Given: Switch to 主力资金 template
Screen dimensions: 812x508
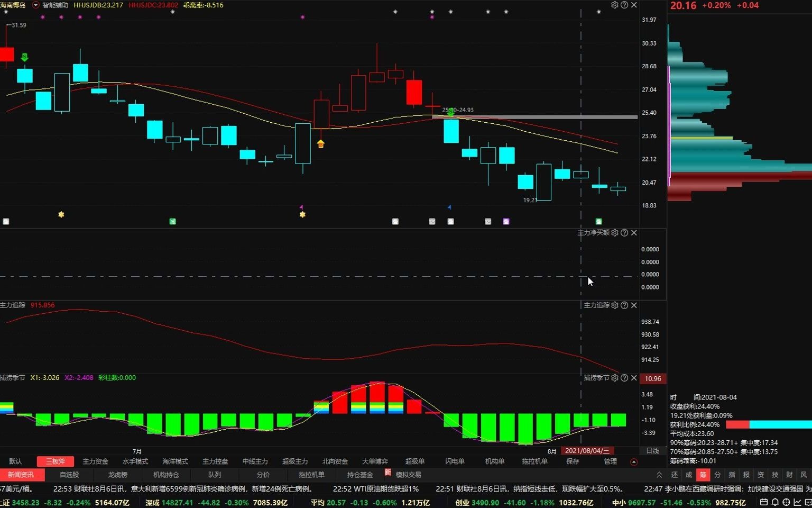Looking at the screenshot, I should pyautogui.click(x=95, y=462).
